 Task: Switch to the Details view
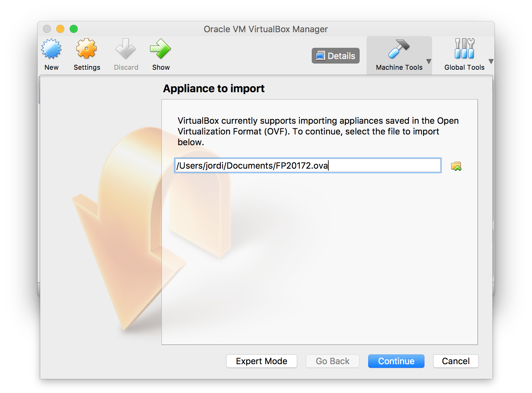coord(336,56)
